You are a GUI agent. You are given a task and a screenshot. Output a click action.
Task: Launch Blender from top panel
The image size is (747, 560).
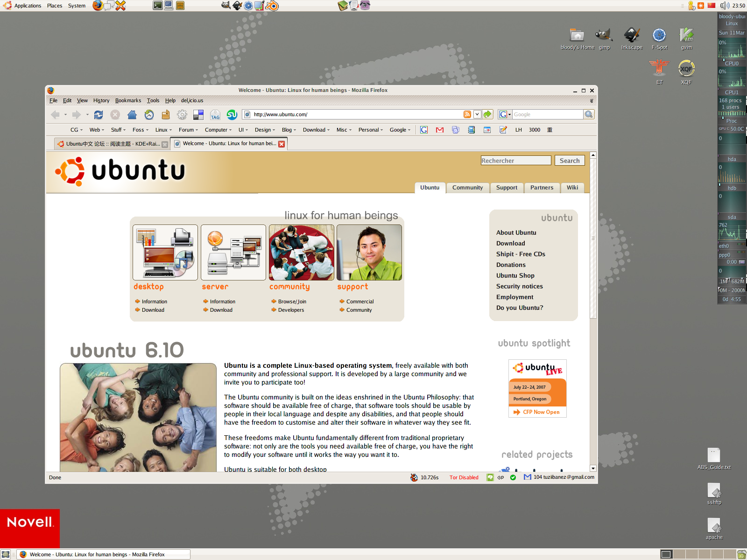[273, 6]
